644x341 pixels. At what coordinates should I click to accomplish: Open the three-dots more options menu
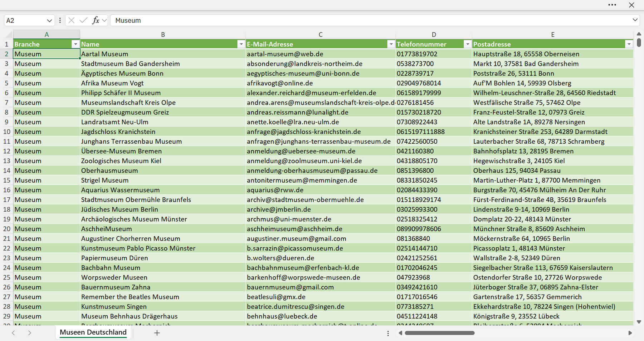612,5
